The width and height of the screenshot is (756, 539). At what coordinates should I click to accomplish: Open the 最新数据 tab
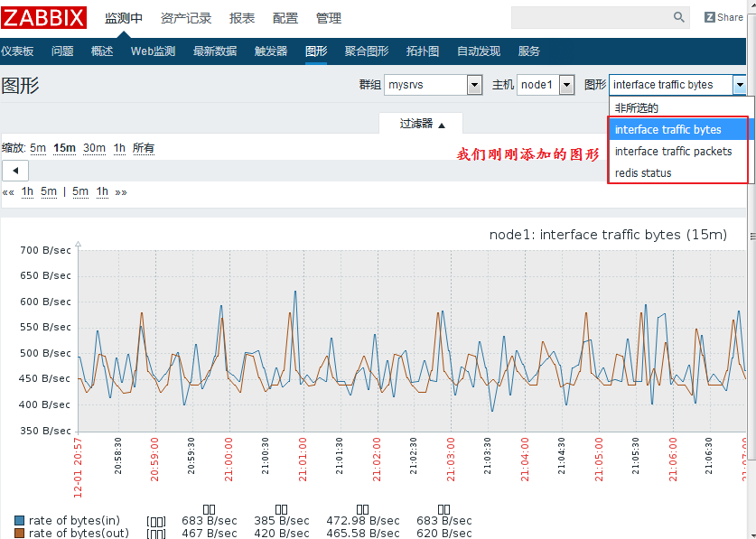coord(215,51)
